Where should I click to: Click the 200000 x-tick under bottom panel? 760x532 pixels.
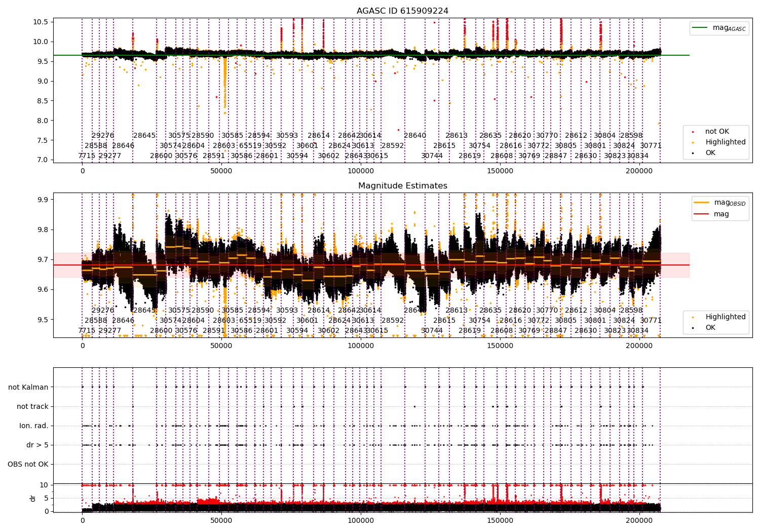[x=639, y=520]
